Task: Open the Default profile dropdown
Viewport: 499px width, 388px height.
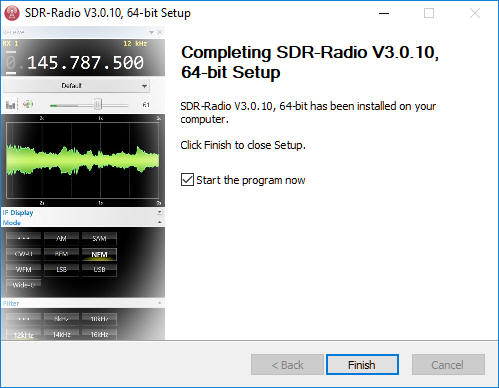Action: click(76, 86)
